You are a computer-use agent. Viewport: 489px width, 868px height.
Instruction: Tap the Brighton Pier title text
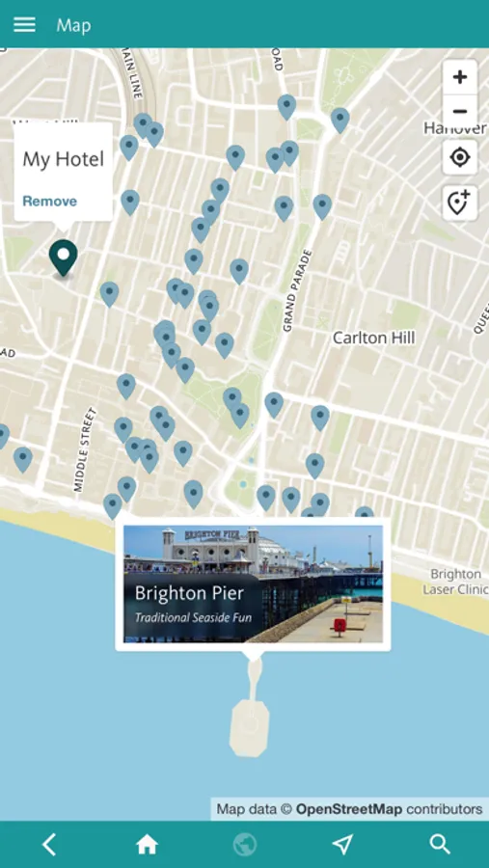click(x=189, y=593)
